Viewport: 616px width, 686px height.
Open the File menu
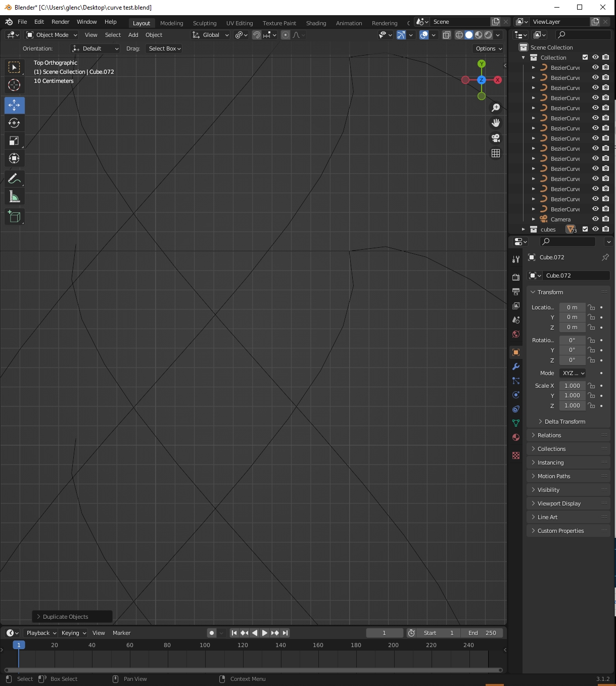point(22,22)
